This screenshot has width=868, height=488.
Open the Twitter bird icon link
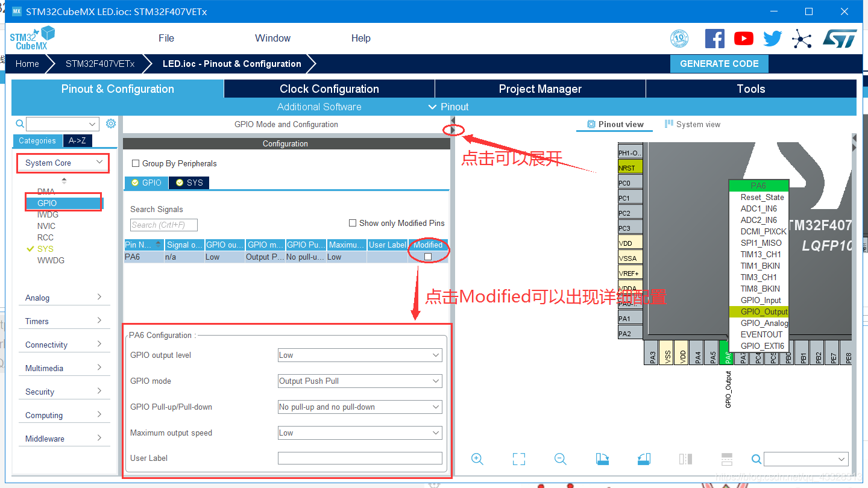tap(772, 39)
